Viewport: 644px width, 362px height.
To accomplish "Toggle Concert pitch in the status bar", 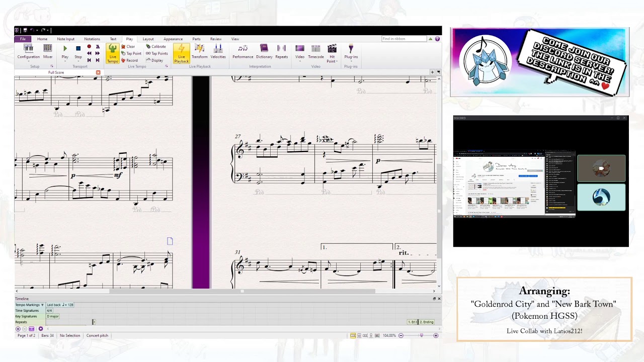I will 97,335.
